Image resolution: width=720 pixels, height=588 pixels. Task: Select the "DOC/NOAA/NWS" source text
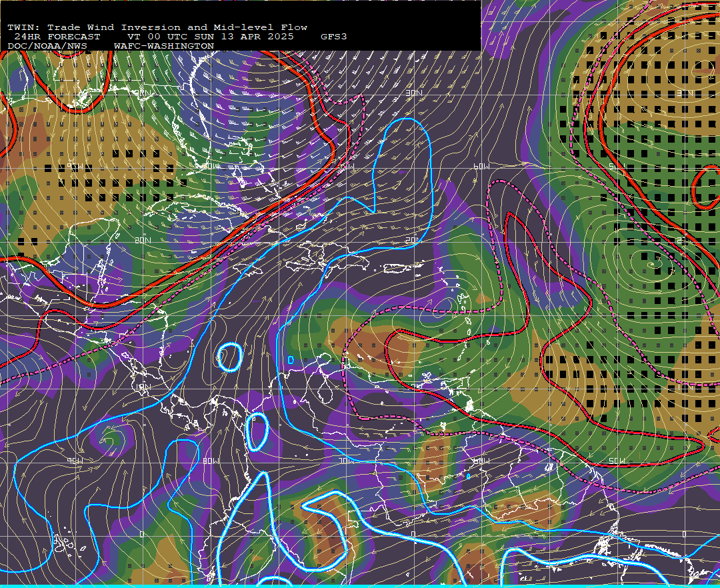(x=47, y=47)
